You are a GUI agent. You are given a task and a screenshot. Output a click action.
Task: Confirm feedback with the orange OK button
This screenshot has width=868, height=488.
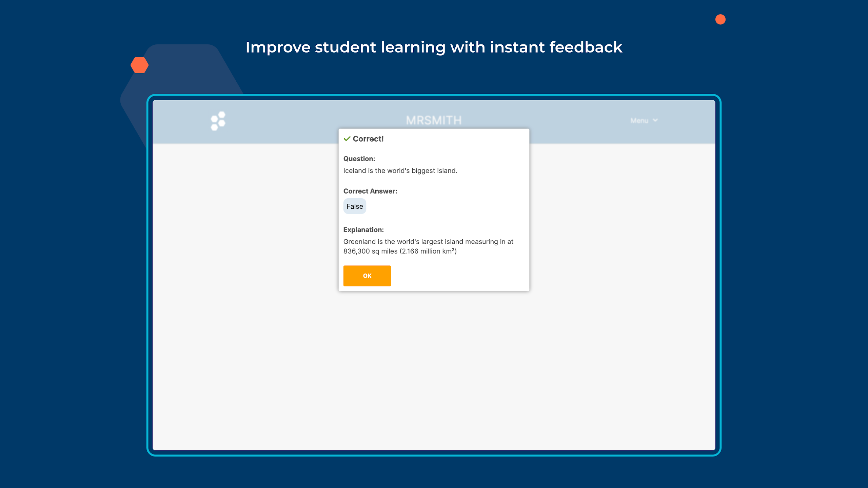[367, 276]
